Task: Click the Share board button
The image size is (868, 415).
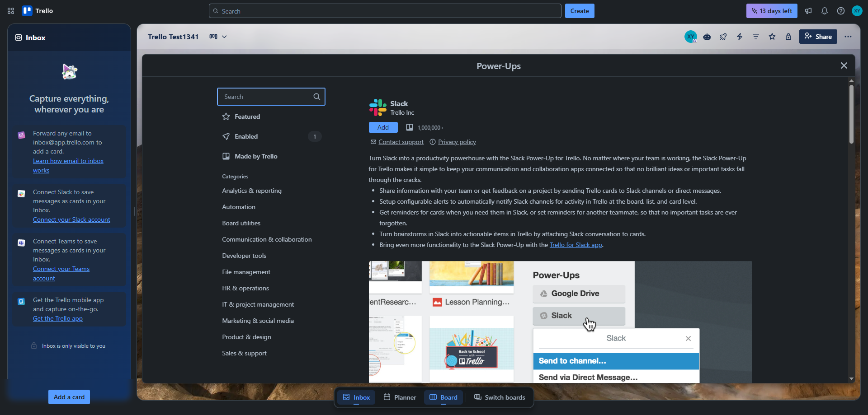Action: click(818, 37)
